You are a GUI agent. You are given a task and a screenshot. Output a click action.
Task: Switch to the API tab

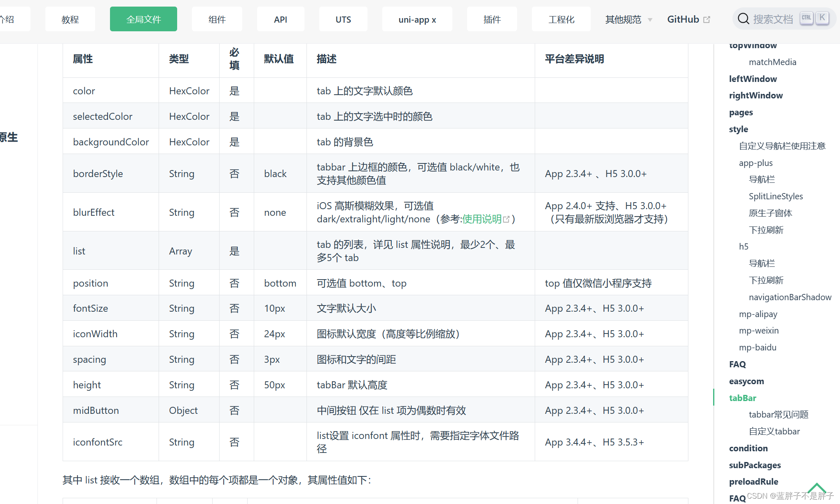point(281,19)
